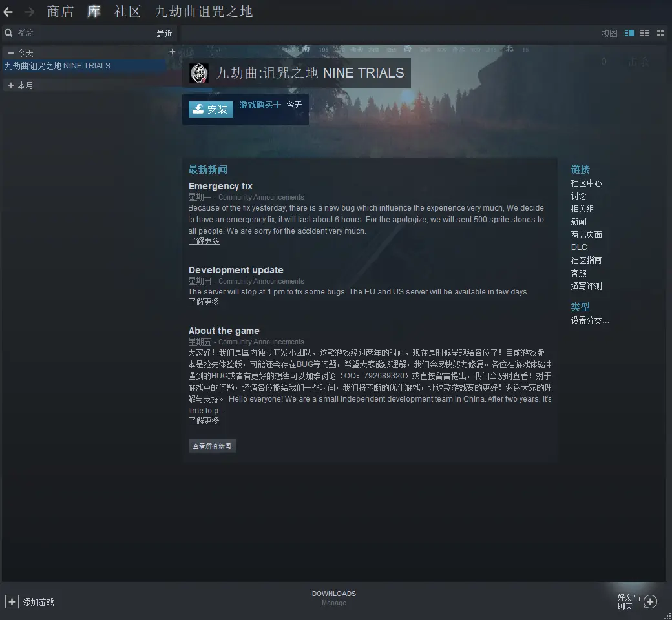The height and width of the screenshot is (620, 672).
Task: Open 社区中心 link
Action: coord(586,183)
